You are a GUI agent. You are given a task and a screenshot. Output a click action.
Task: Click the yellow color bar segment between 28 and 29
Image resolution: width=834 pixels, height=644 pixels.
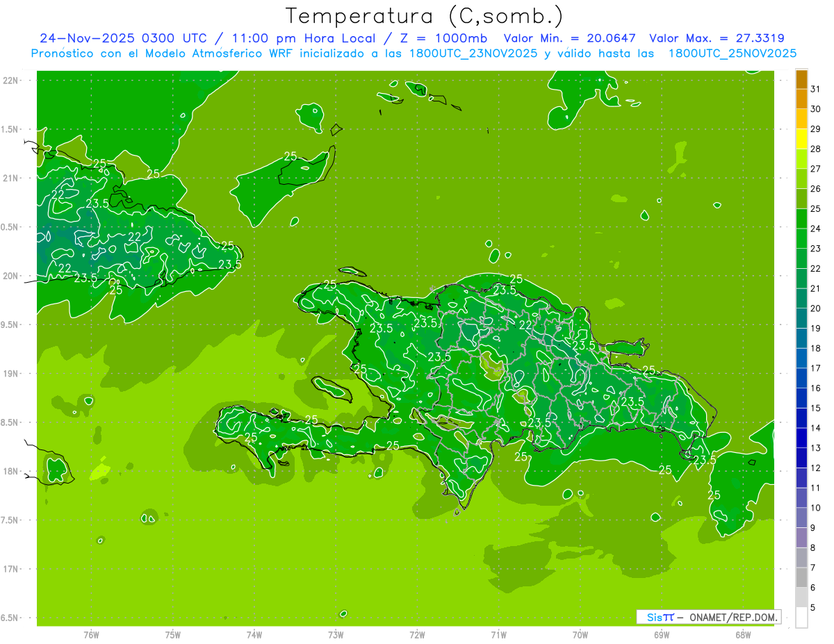tap(801, 140)
